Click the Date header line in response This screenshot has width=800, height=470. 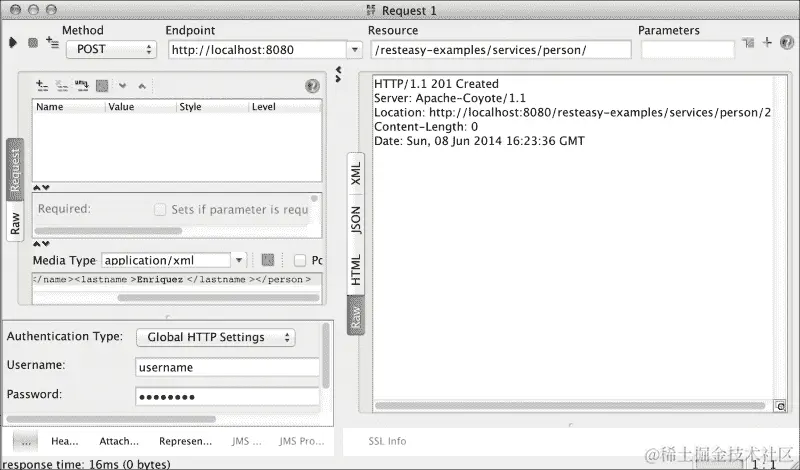tap(479, 141)
